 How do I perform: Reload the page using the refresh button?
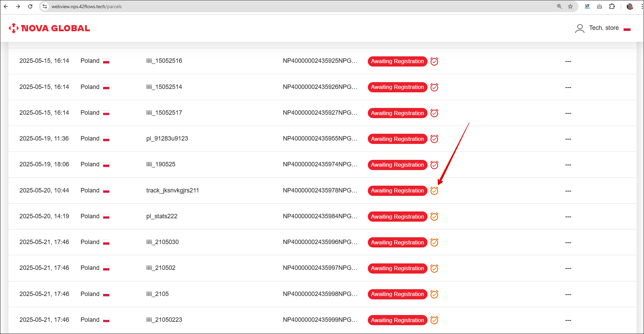pyautogui.click(x=30, y=6)
